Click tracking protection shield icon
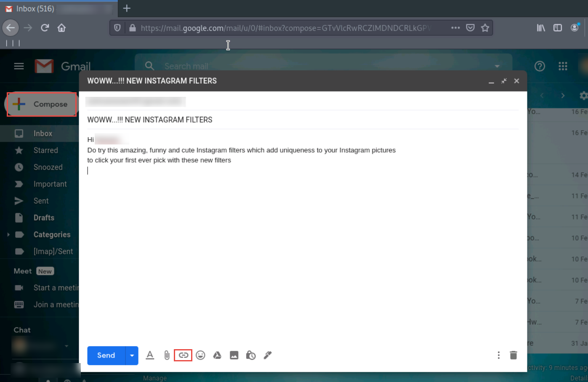Viewport: 588px width, 382px height. pyautogui.click(x=117, y=28)
